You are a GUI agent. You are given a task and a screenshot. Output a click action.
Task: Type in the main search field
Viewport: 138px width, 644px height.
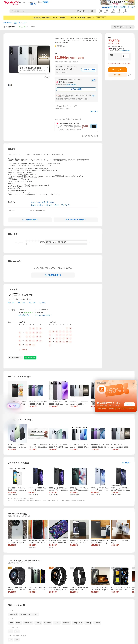(x=41, y=11)
